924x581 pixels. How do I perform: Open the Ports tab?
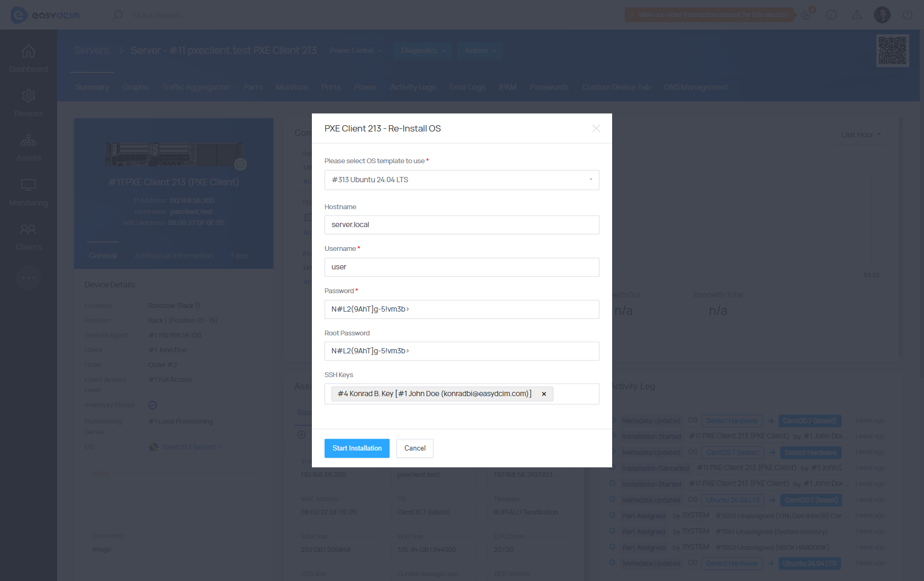coord(331,87)
